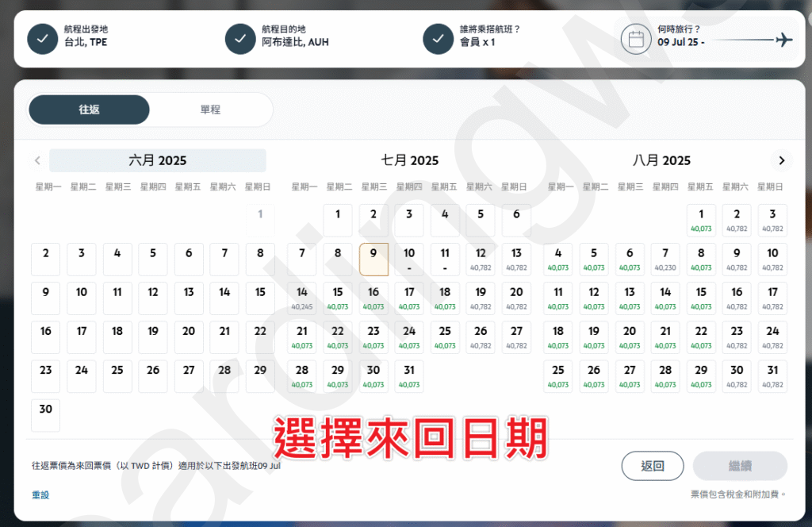Go to previous month with left chevron
The image size is (812, 527).
[37, 160]
